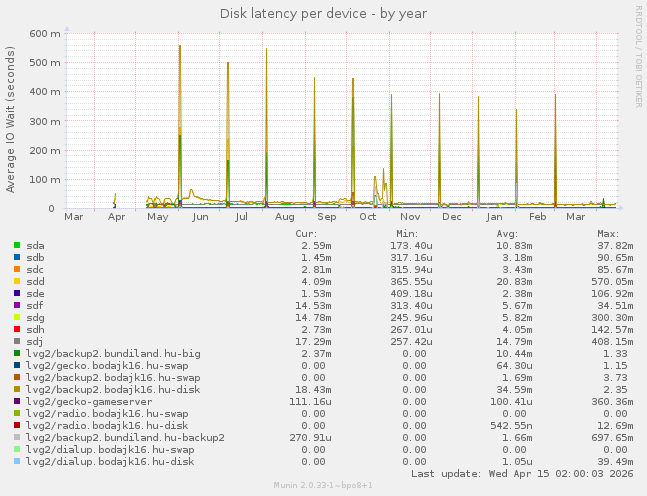Click the sdf purple legend swatch
The width and height of the screenshot is (647, 496).
17,305
